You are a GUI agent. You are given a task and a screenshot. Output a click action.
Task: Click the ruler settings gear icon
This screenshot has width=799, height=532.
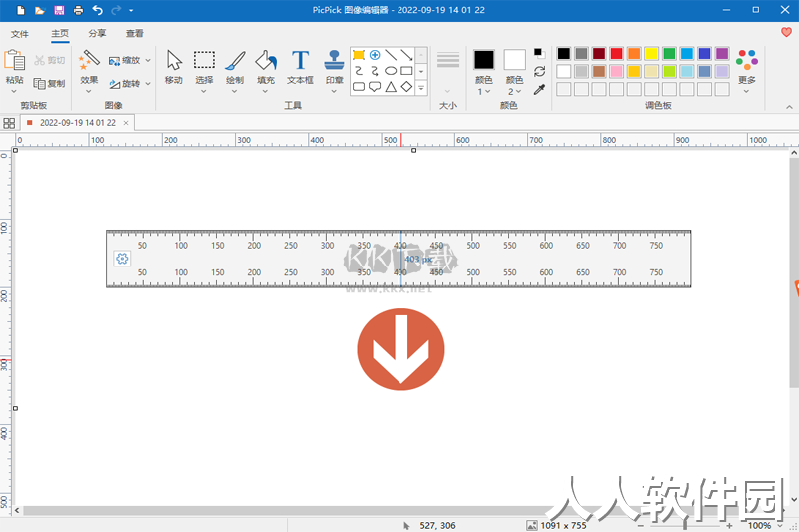[x=122, y=259]
